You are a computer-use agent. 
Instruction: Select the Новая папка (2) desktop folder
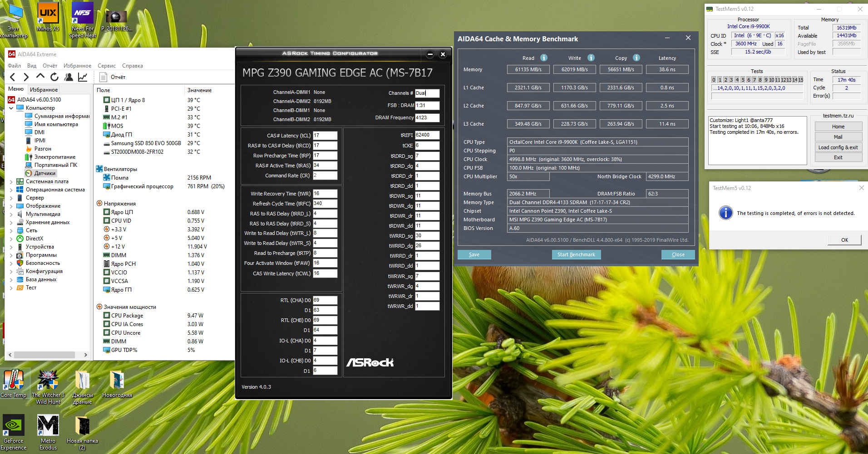click(x=82, y=432)
